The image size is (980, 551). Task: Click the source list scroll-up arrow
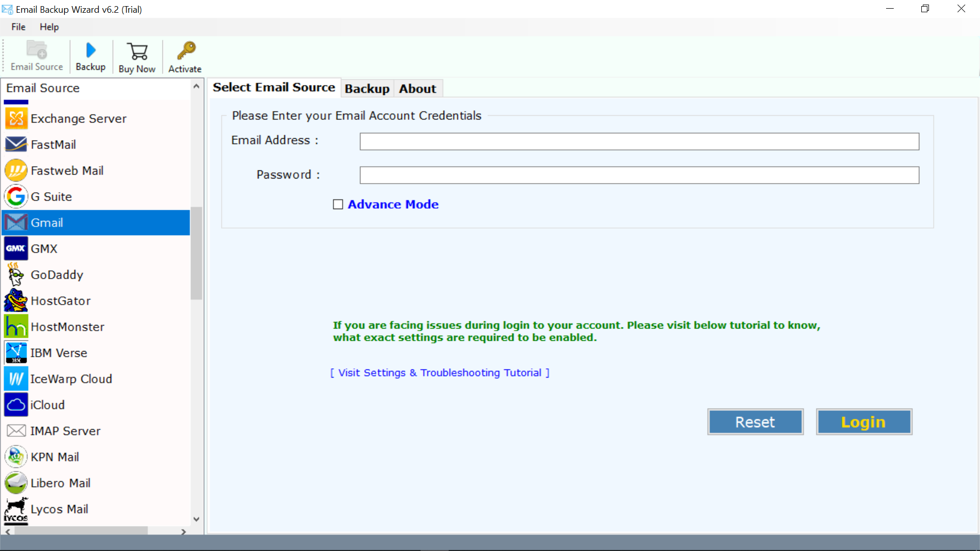[x=197, y=87]
